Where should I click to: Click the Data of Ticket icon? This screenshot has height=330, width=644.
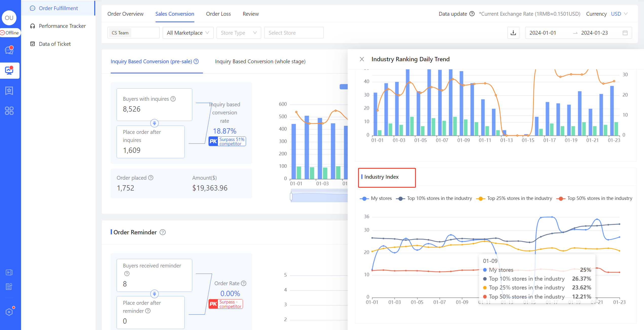[32, 44]
